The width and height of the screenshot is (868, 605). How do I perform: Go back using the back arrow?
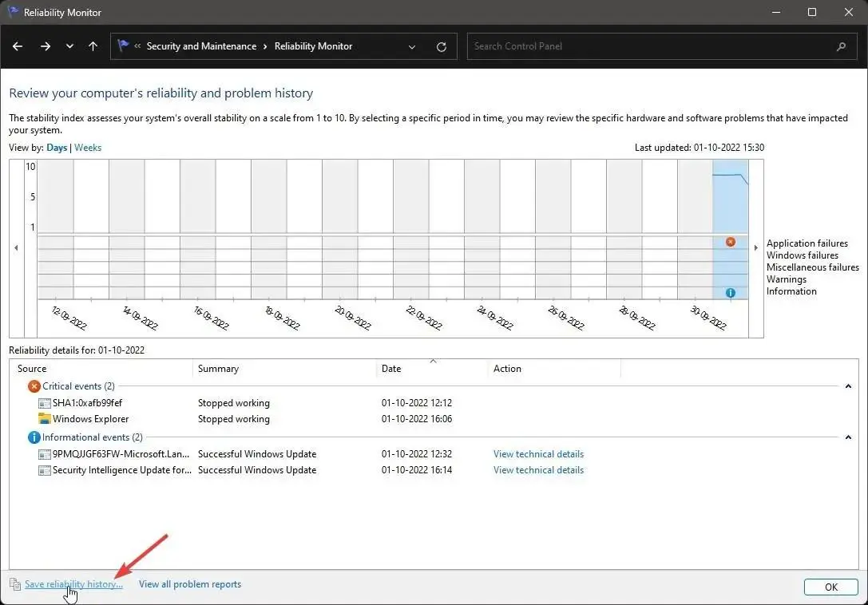tap(18, 46)
